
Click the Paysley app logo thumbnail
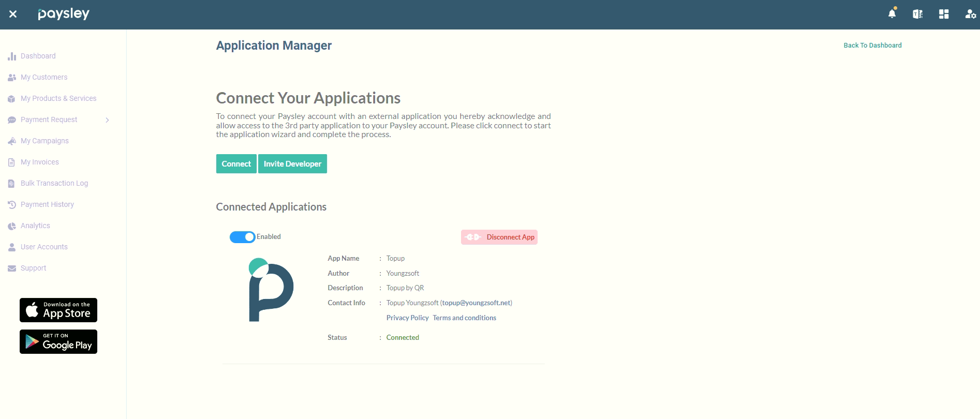(x=271, y=290)
